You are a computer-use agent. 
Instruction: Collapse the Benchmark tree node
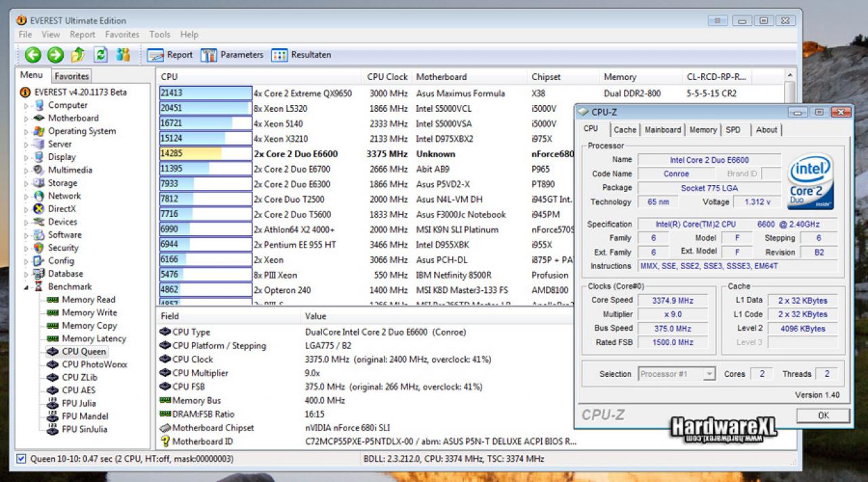point(27,287)
